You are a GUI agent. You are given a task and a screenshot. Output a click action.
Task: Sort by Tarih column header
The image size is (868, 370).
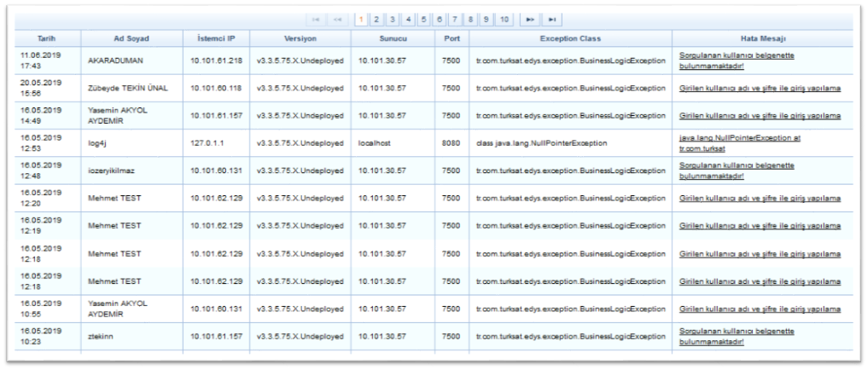[x=47, y=38]
